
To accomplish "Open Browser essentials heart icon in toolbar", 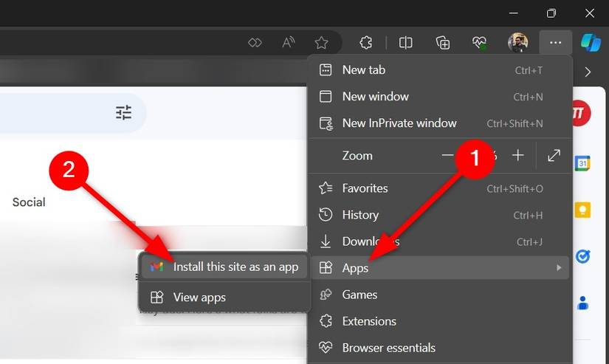I will click(x=481, y=43).
